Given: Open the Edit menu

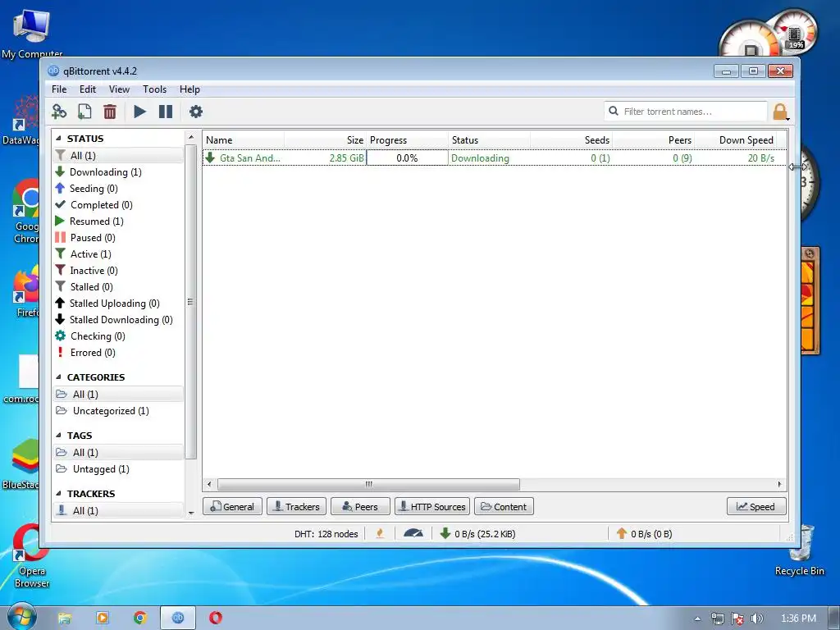Looking at the screenshot, I should pyautogui.click(x=87, y=89).
